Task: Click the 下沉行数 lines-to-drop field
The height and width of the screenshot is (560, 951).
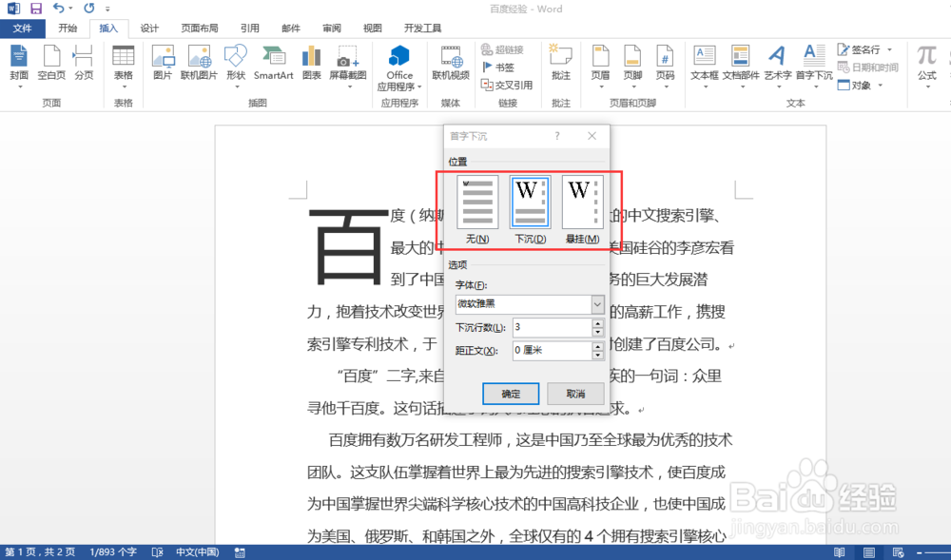Action: click(x=552, y=327)
